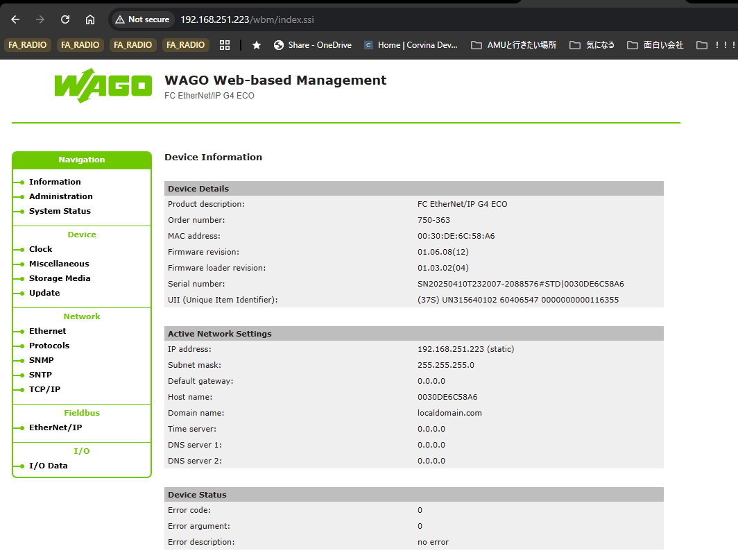This screenshot has height=560, width=738.
Task: Open Home | Corvina Dev bookmark
Action: click(411, 45)
